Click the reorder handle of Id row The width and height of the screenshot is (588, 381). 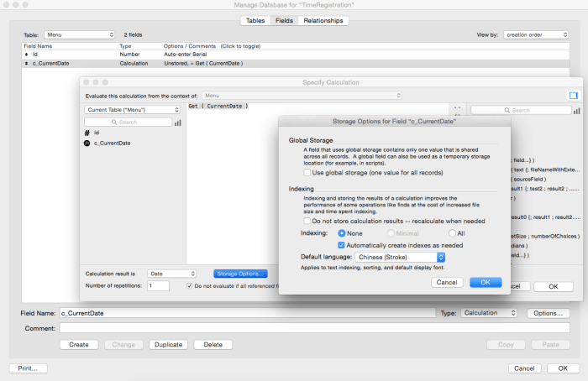click(x=25, y=54)
